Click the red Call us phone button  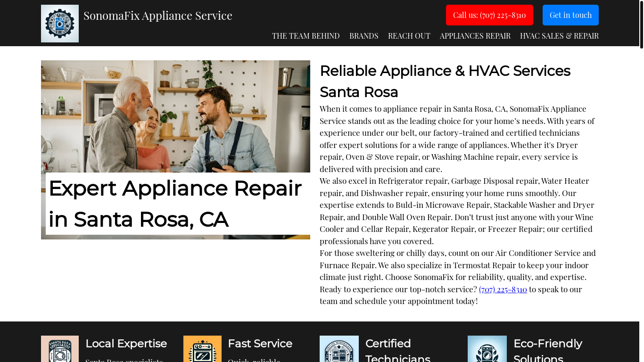(x=489, y=15)
